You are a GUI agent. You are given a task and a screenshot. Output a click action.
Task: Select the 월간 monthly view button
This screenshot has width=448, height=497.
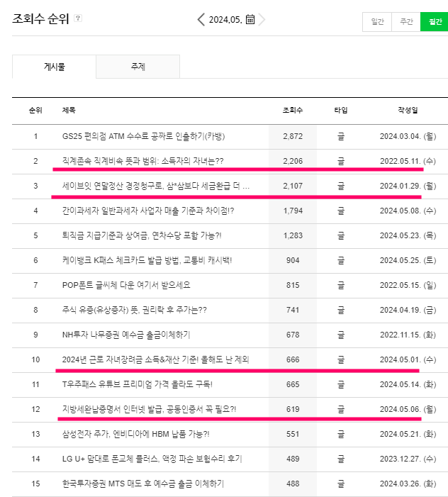click(435, 21)
